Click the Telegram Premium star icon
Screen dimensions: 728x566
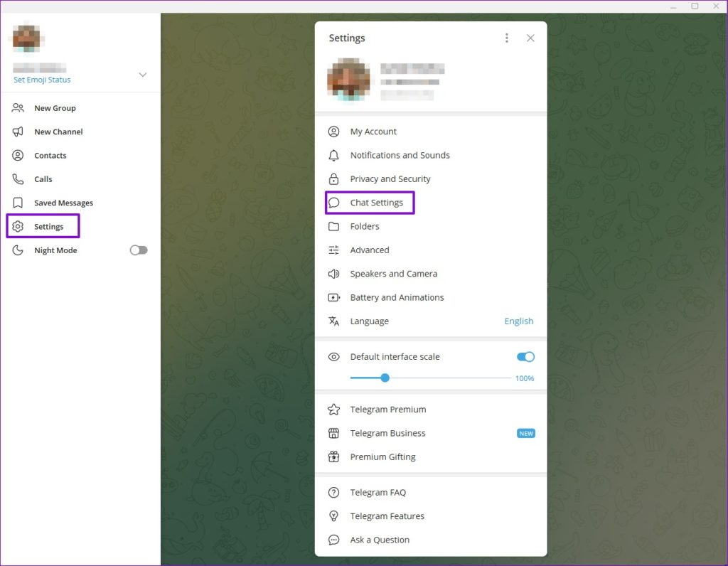(333, 409)
